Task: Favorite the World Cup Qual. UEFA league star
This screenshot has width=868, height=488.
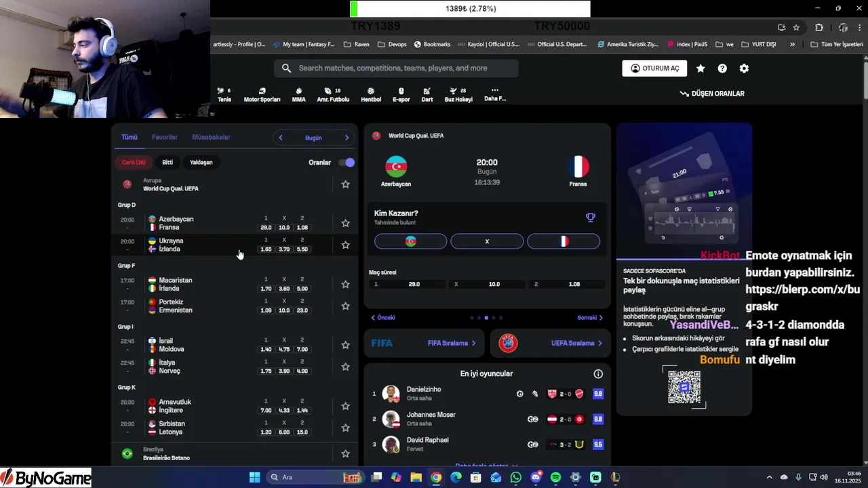Action: point(345,184)
